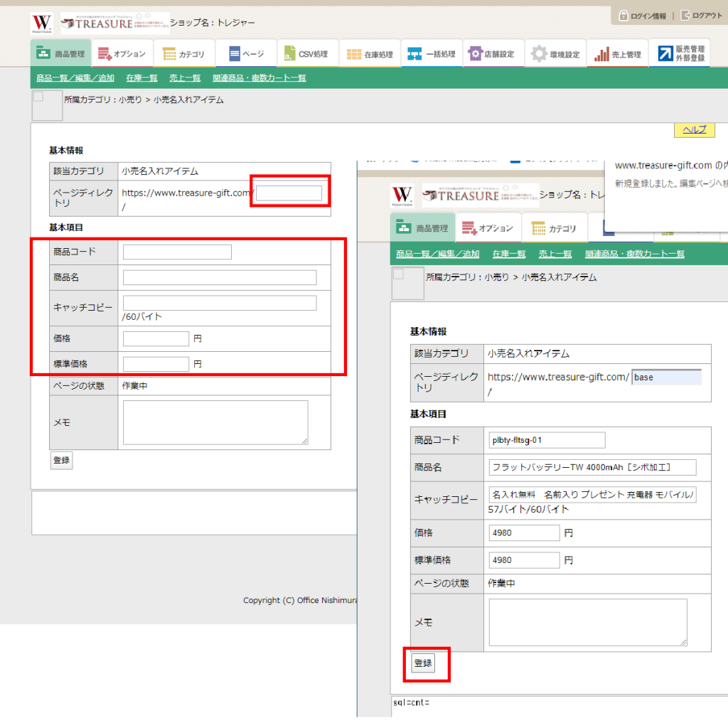728x728 pixels.
Task: Click the empty 商品コード input field
Action: pyautogui.click(x=177, y=252)
